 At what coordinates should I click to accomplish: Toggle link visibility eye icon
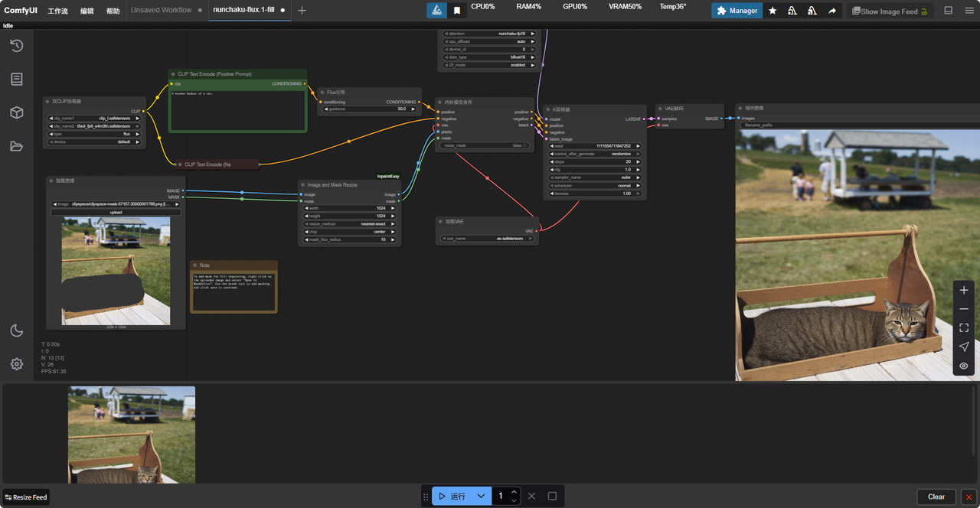963,366
